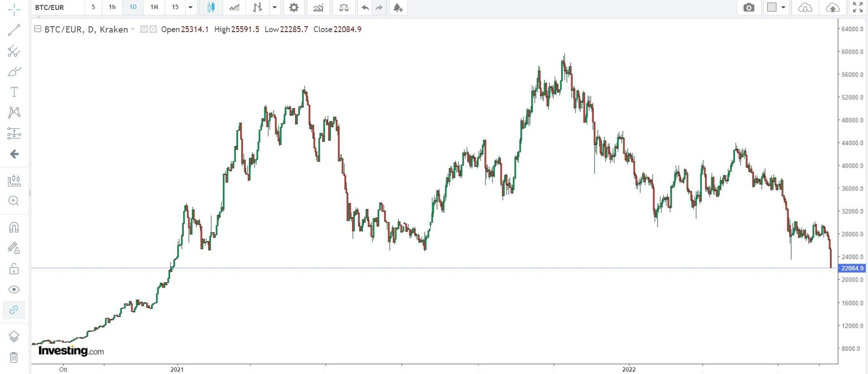868x374 pixels.
Task: Open chart settings gear in top toolbar
Action: pos(294,7)
